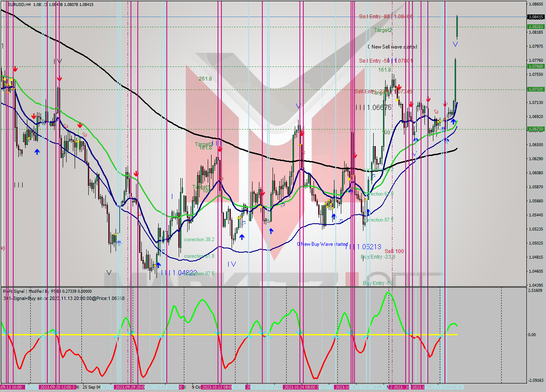Click the red arrow above the Target2 161.8 peak
The image size is (546, 392).
point(220,150)
